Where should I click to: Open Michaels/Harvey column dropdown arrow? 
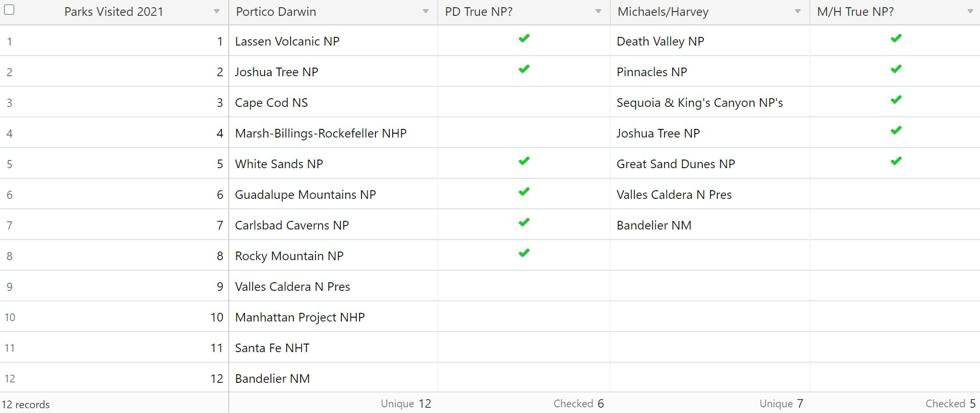797,11
